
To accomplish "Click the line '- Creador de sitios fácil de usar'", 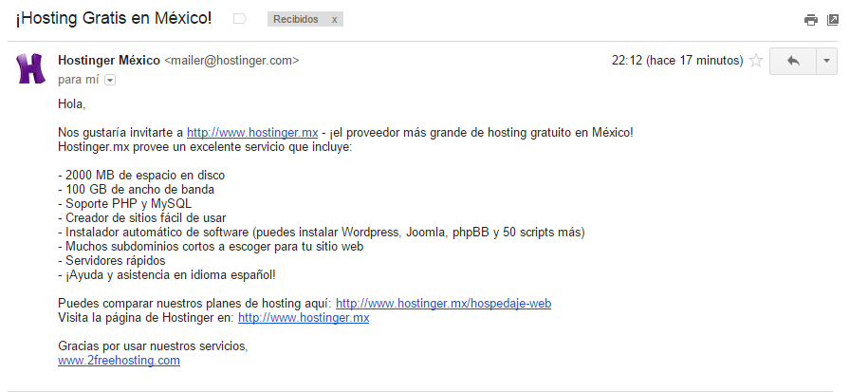I will tap(141, 218).
